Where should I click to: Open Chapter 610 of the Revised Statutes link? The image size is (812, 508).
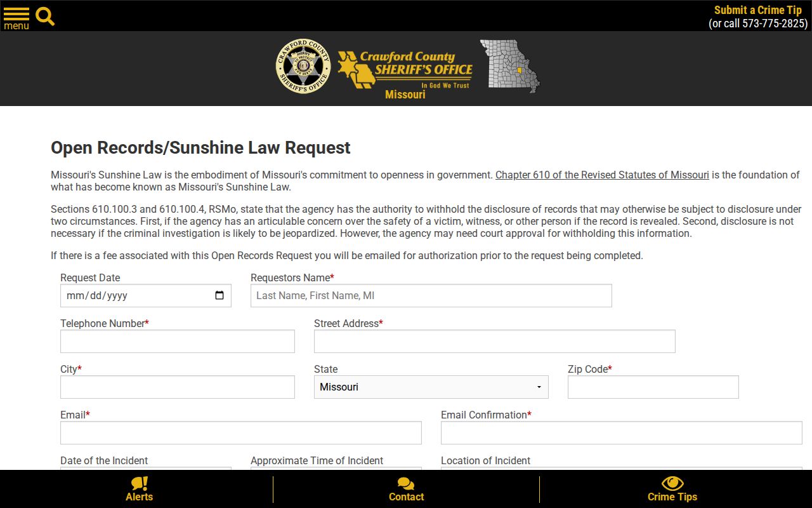[x=602, y=175]
